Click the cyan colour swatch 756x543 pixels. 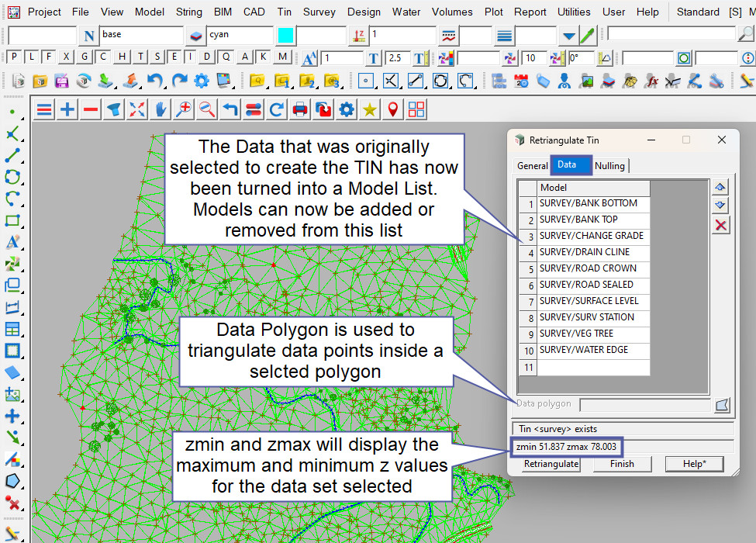click(285, 36)
